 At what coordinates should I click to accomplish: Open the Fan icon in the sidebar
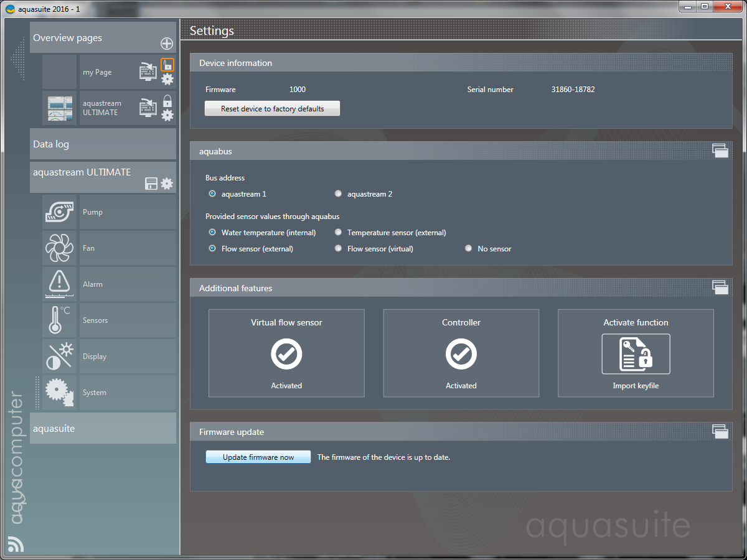click(60, 248)
